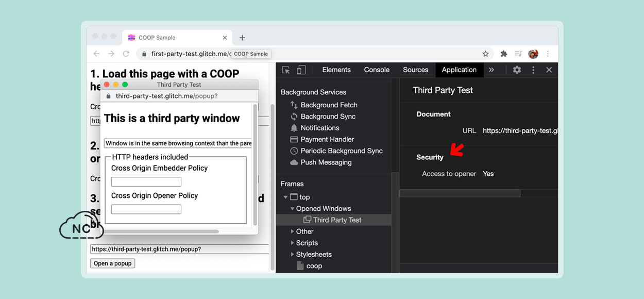Reload the page with the refresh icon
This screenshot has height=299, width=644.
[126, 54]
